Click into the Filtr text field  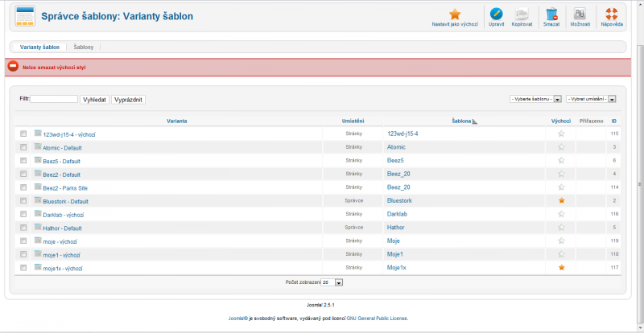[54, 99]
